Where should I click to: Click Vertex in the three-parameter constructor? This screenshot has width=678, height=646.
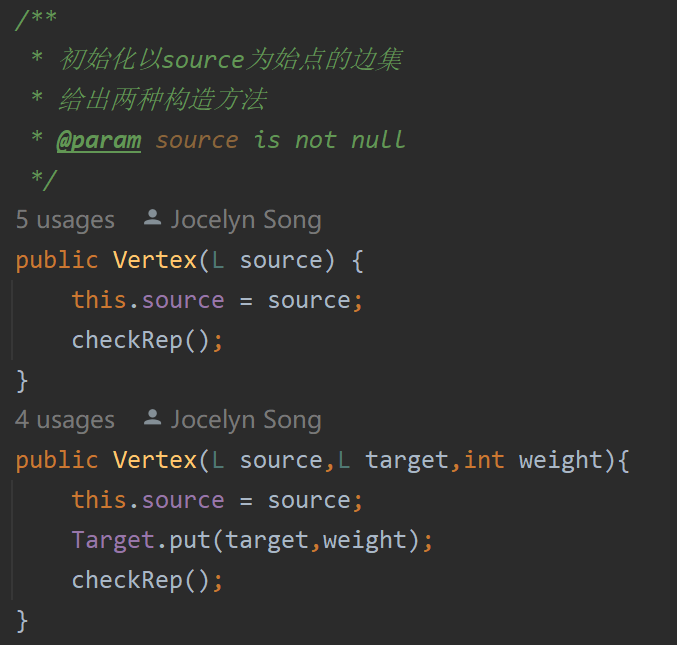(x=155, y=460)
